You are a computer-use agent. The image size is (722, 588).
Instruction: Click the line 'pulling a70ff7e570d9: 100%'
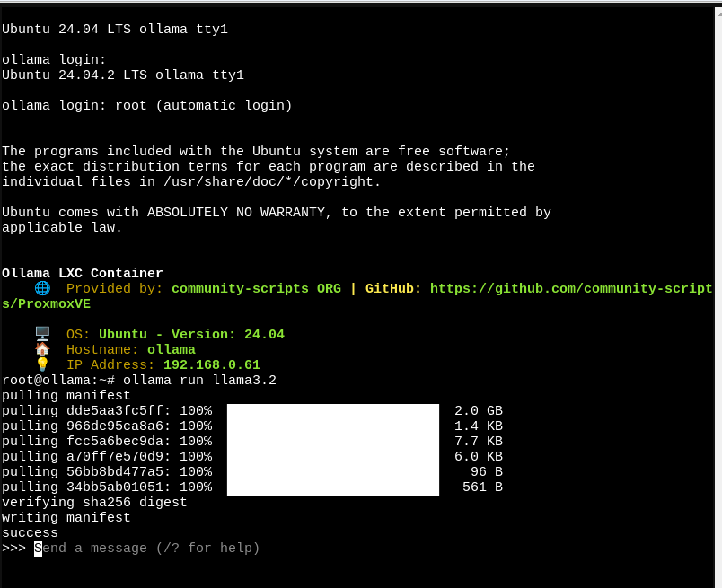107,456
